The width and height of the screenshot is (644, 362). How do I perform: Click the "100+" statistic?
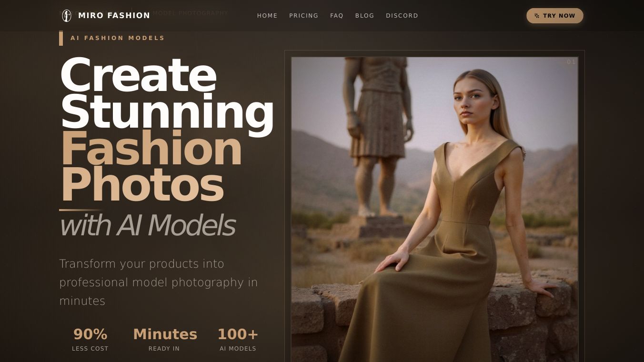point(238,334)
